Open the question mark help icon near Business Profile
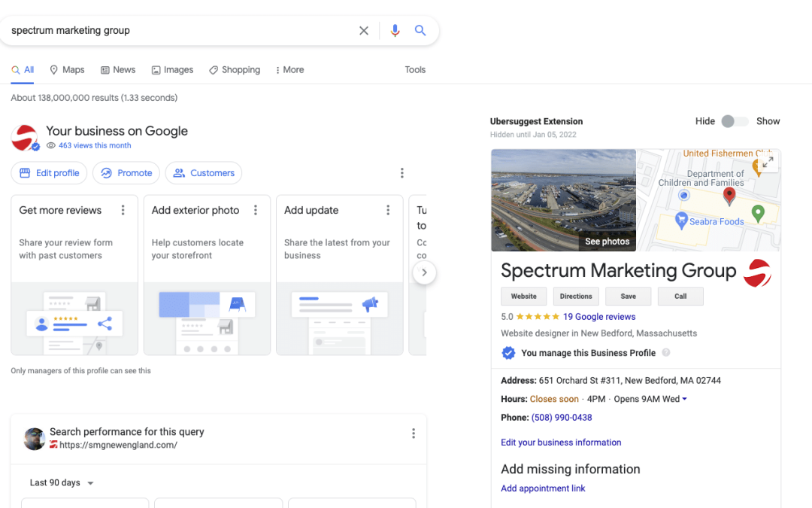The image size is (812, 508). coord(666,352)
